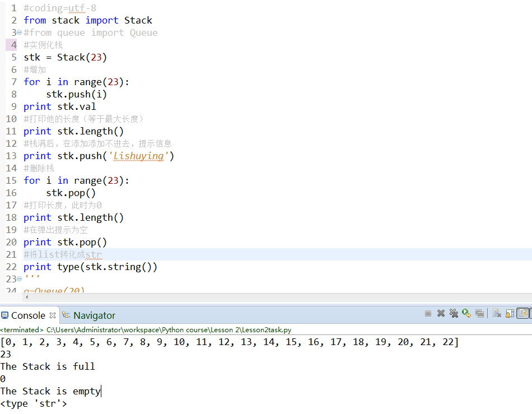Click Remove All Terminated Launches double-X icon
532x414 pixels.
454,314
